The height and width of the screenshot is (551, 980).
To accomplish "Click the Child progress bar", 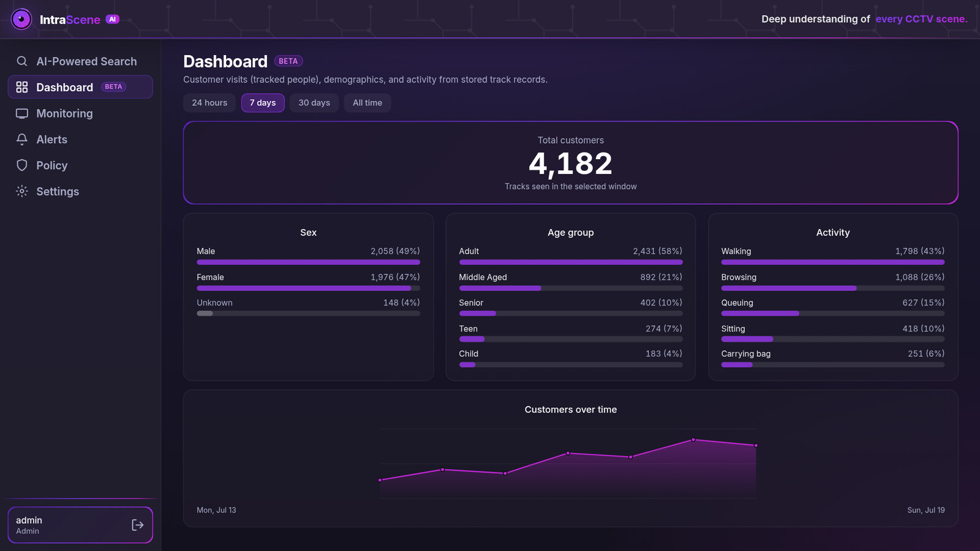I will (571, 364).
